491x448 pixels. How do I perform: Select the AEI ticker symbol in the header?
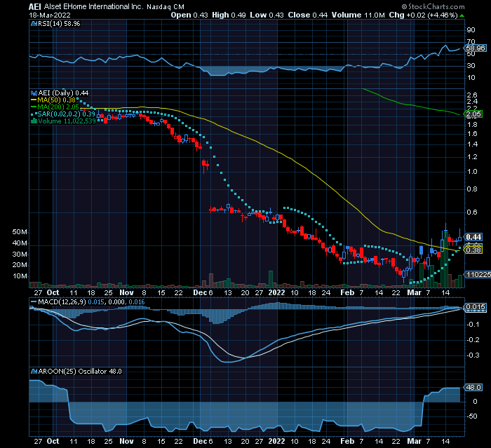(35, 6)
